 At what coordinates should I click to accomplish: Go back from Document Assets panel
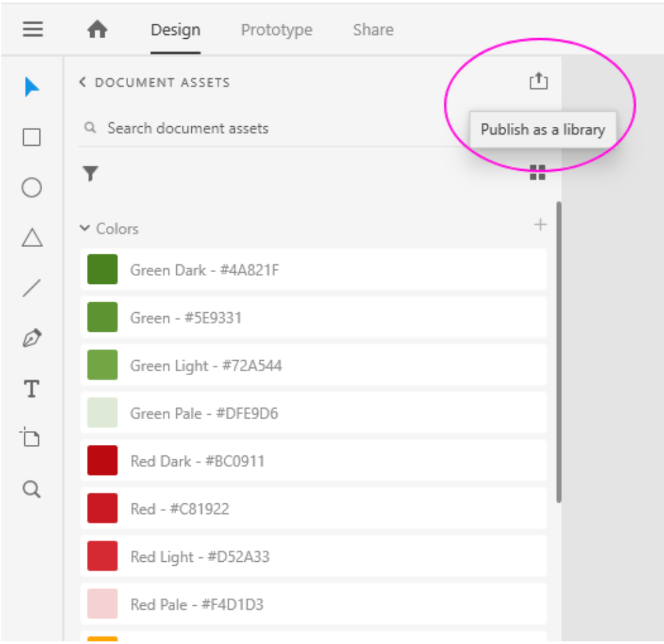pos(83,83)
